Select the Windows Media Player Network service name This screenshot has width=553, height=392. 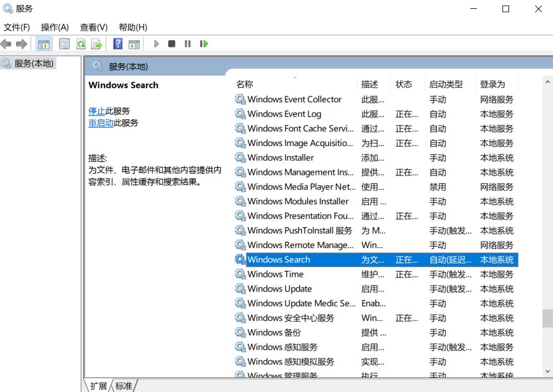(302, 187)
